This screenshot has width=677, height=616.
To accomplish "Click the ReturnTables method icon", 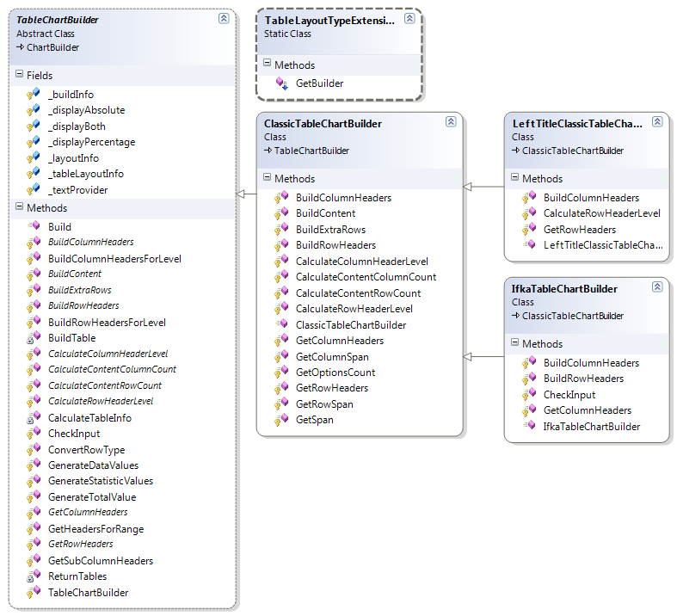I will [34, 576].
